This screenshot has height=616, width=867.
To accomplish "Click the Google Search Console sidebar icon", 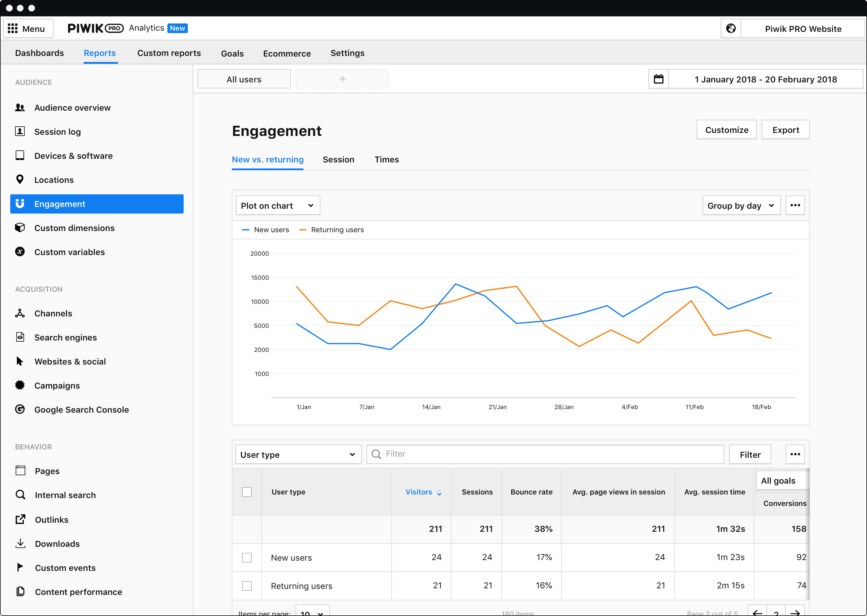I will (x=20, y=409).
